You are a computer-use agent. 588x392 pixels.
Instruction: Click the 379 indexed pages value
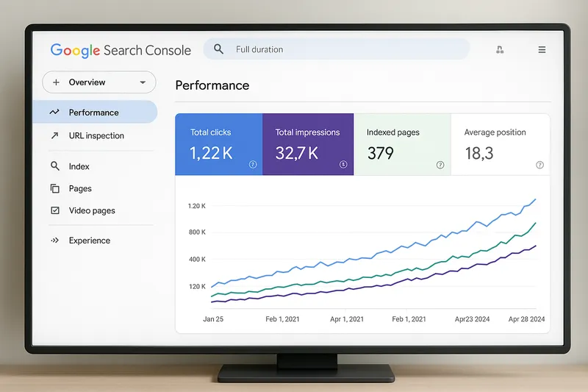(381, 153)
